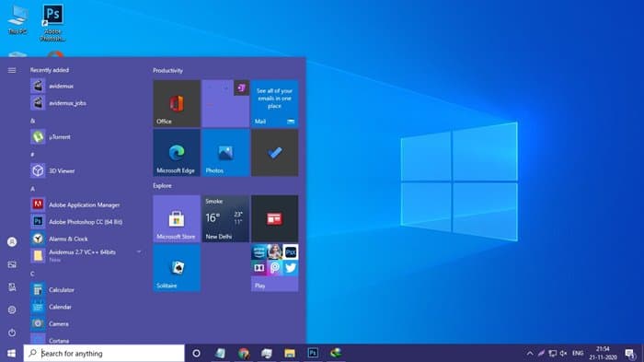The image size is (644, 362).
Task: Open the Microsoft Store tile
Action: (177, 218)
